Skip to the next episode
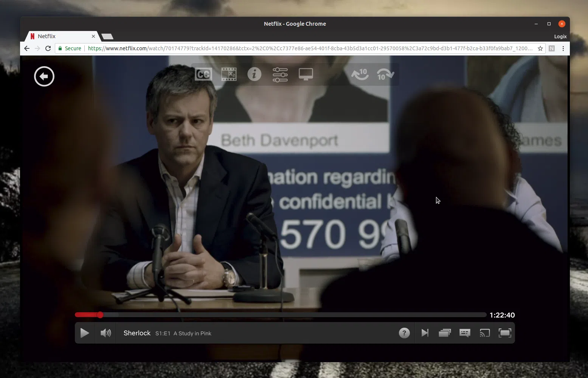The height and width of the screenshot is (378, 588). 425,333
